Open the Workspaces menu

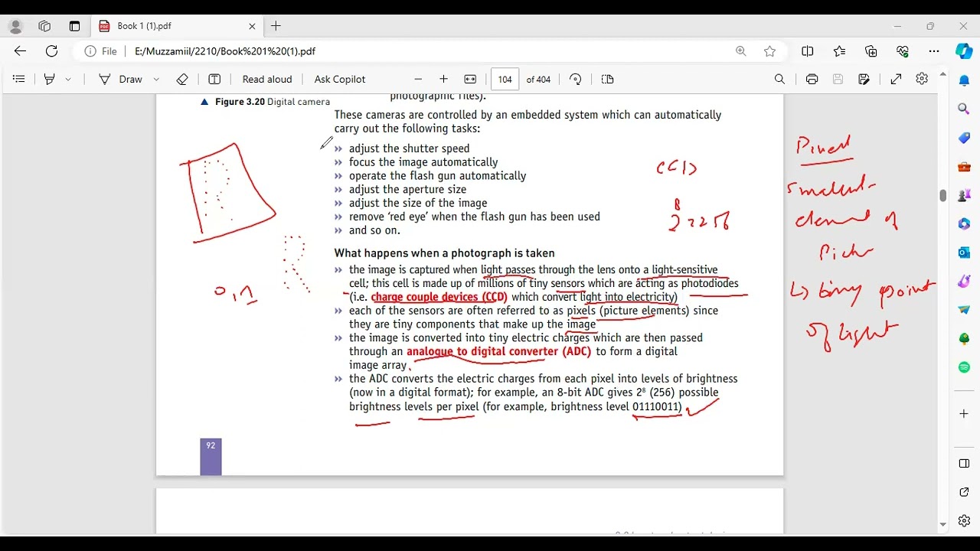pos(44,26)
